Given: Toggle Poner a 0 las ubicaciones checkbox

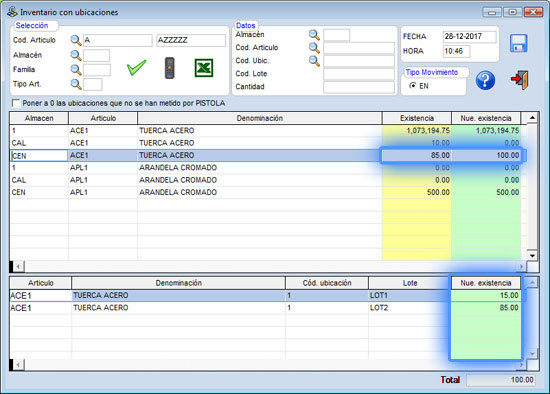Looking at the screenshot, I should point(16,103).
